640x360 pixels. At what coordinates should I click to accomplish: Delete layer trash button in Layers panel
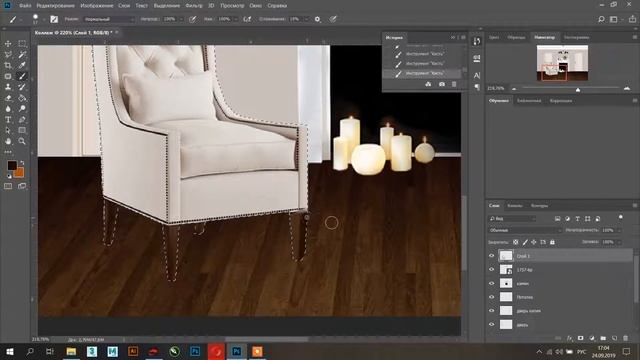tap(625, 338)
